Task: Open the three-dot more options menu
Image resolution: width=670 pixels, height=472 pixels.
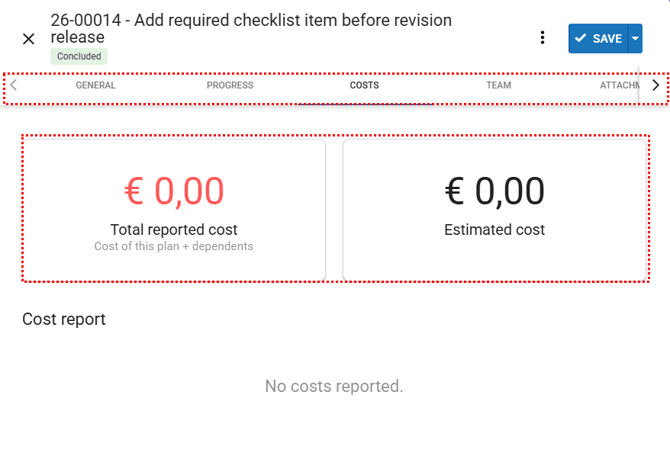Action: [x=542, y=38]
